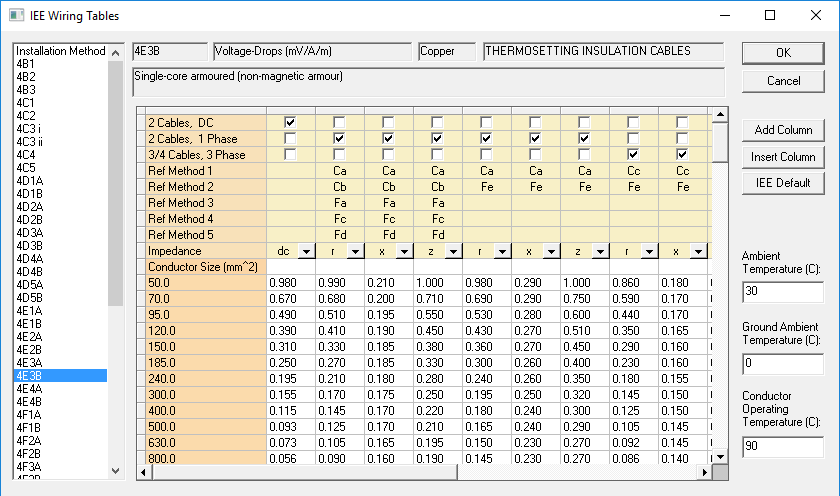Tick 3/4 Cables, 3 Phase in the dc column
This screenshot has width=840, height=496.
[x=290, y=155]
